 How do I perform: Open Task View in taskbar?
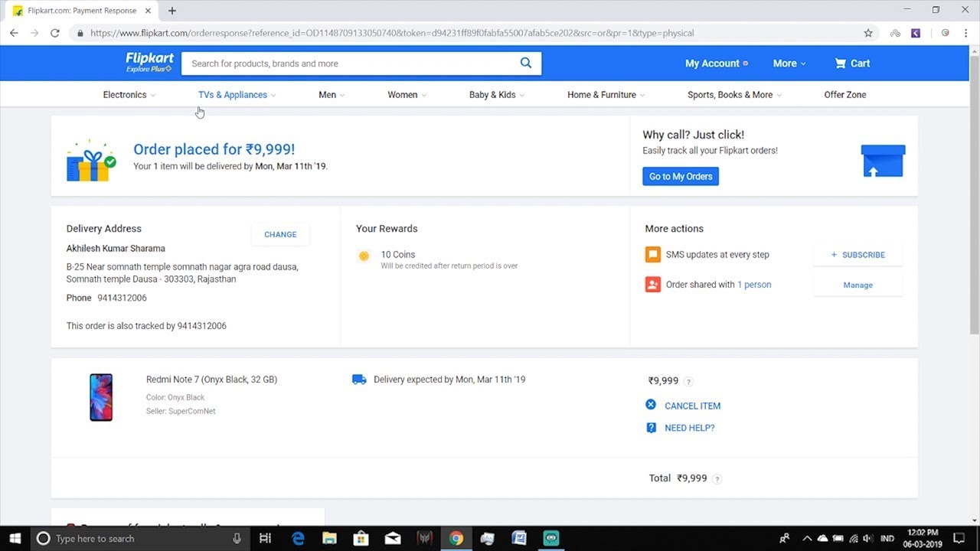point(265,539)
